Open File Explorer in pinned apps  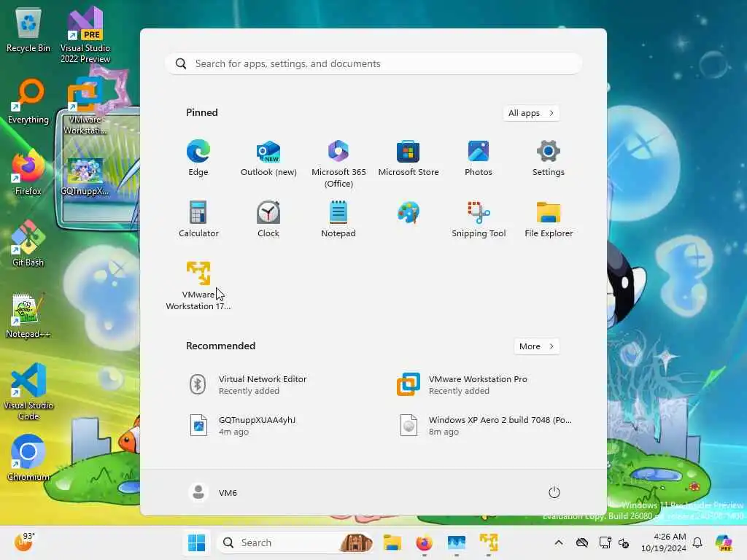[x=549, y=219]
